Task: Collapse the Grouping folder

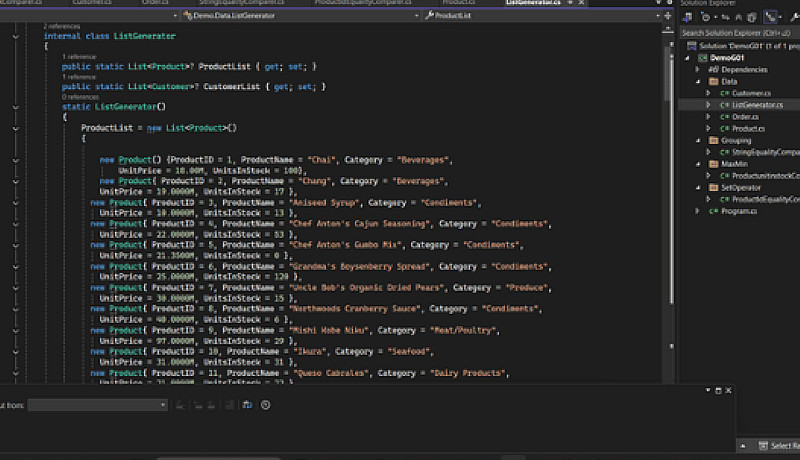Action: tap(698, 141)
